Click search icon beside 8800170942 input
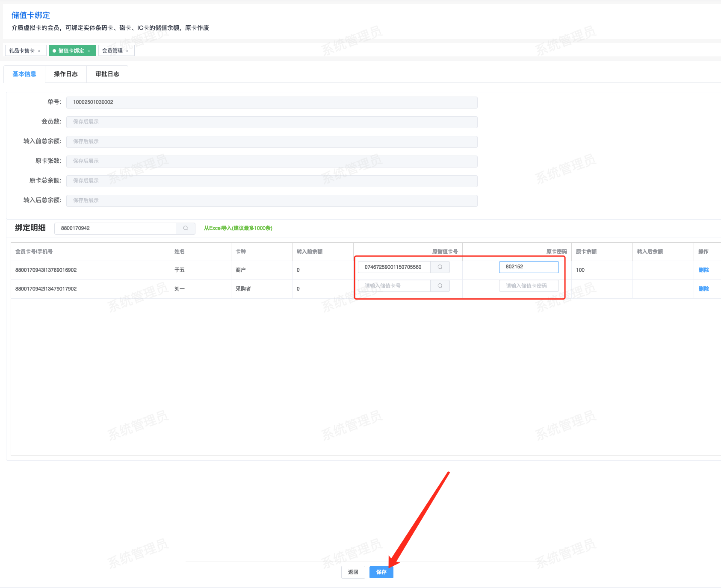Image resolution: width=721 pixels, height=588 pixels. pyautogui.click(x=186, y=228)
